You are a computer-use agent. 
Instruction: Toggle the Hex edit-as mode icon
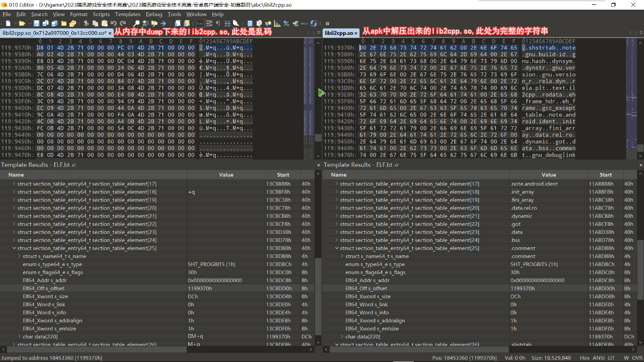(200, 24)
